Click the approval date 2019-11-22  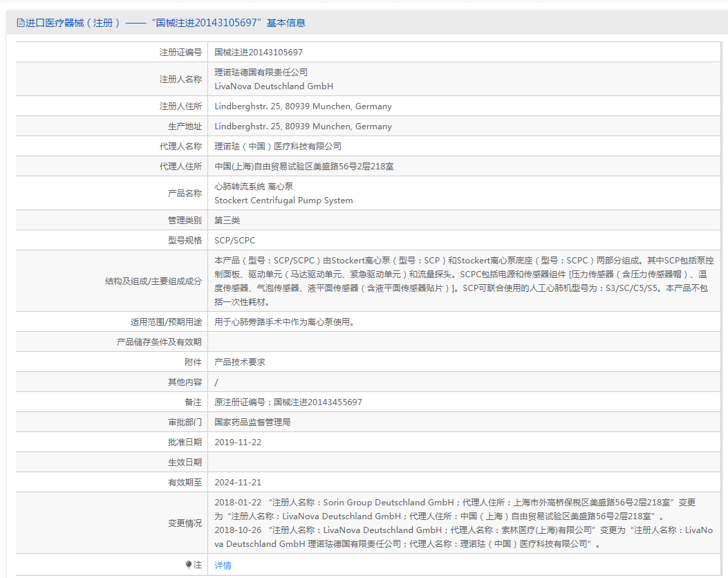238,442
